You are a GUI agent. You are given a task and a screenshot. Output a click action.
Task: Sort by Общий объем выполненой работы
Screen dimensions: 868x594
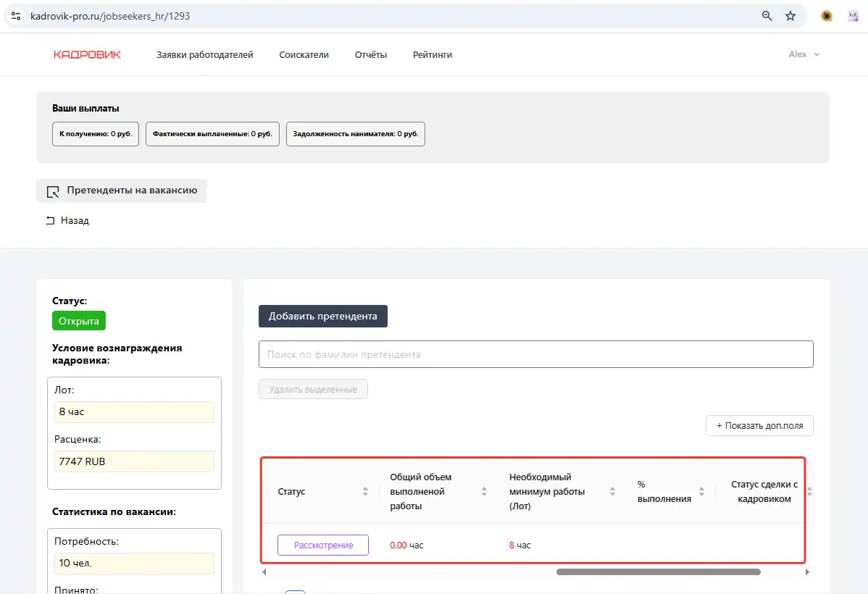coord(484,491)
